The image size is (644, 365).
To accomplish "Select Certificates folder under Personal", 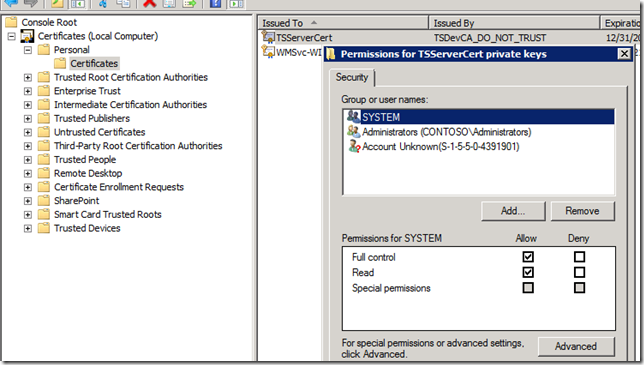I will point(94,63).
